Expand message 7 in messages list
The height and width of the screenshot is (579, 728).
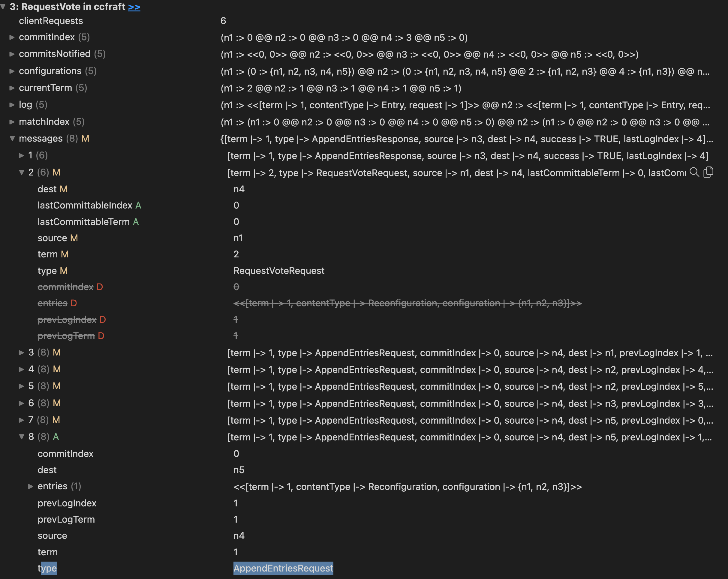pos(22,420)
